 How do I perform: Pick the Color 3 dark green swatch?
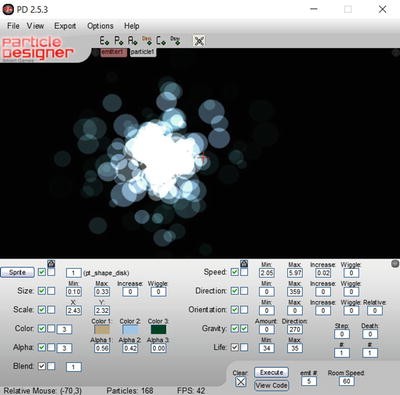pos(158,330)
